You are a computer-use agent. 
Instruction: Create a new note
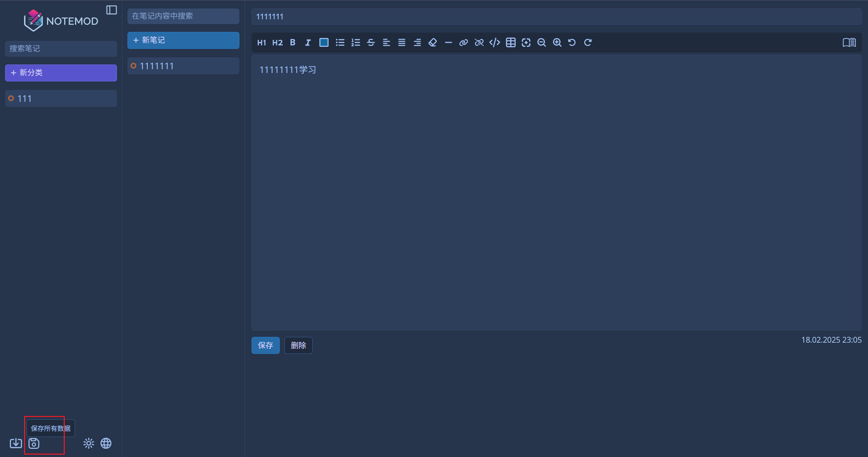183,40
